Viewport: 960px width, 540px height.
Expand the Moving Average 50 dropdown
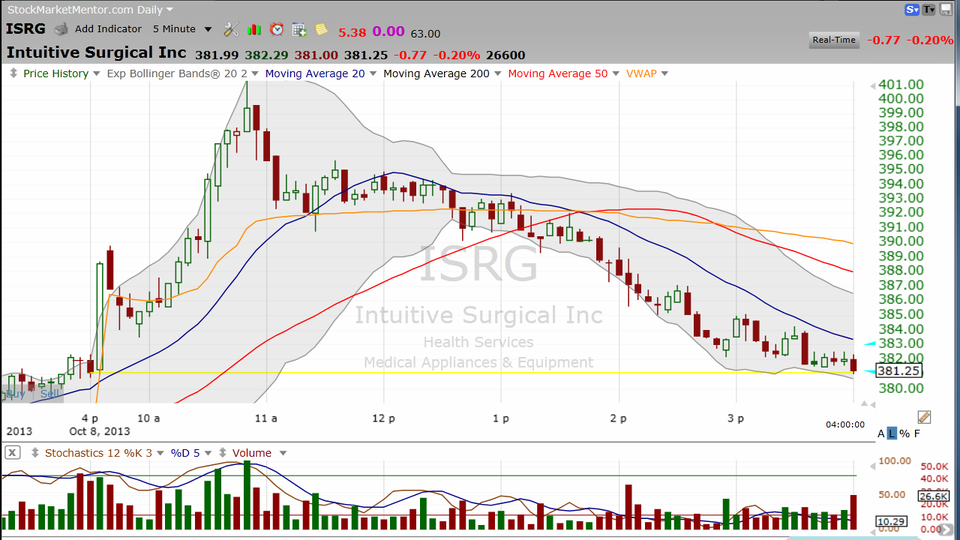coord(615,73)
